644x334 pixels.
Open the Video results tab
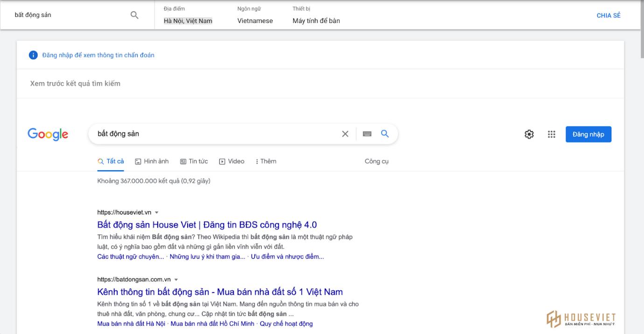tap(232, 161)
